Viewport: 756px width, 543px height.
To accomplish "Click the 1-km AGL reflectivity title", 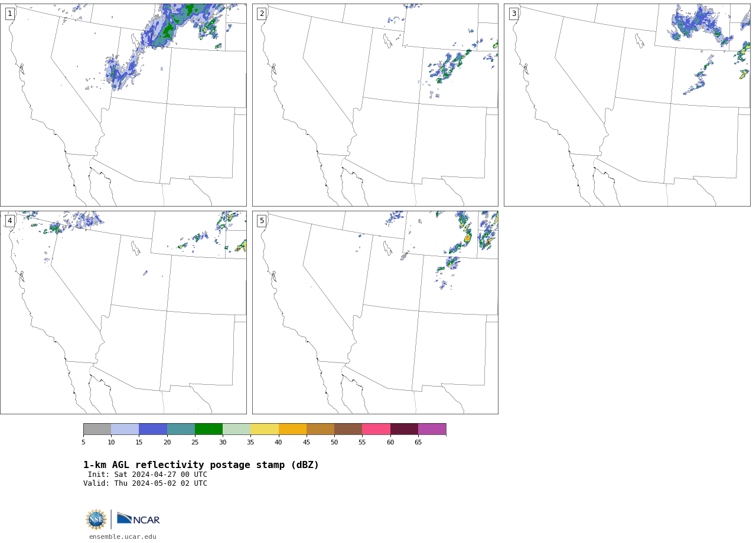I will 201,465.
